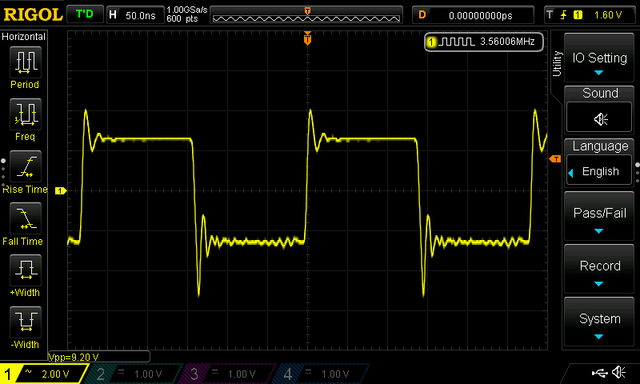The height and width of the screenshot is (384, 640).
Task: Select the Fall Time measurement icon
Action: pos(25,218)
